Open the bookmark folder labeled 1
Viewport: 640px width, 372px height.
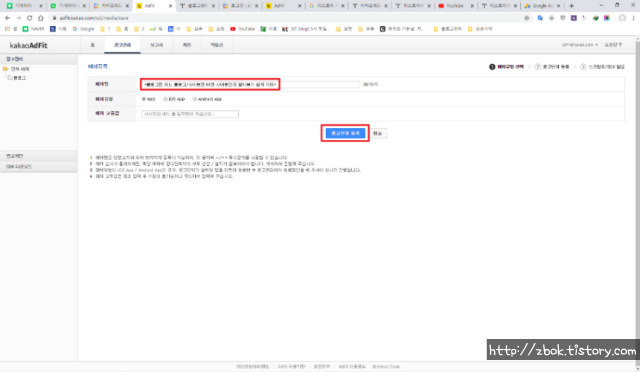point(105,29)
